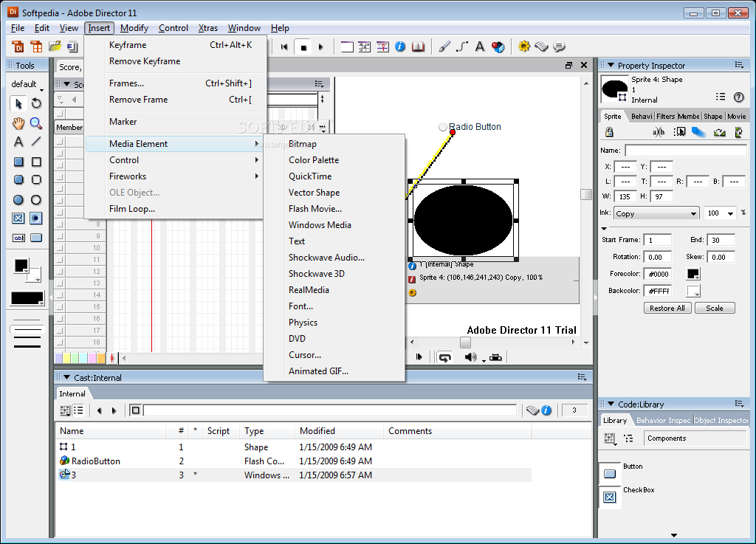Screen dimensions: 756x544
Task: Click the Scale button
Action: 715,309
